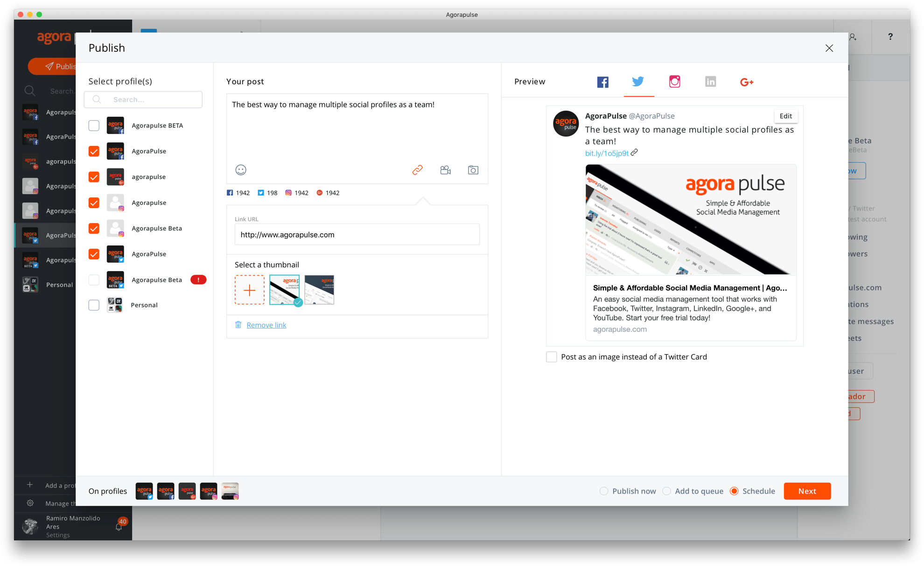
Task: Select the second thumbnail image
Action: [x=320, y=290]
